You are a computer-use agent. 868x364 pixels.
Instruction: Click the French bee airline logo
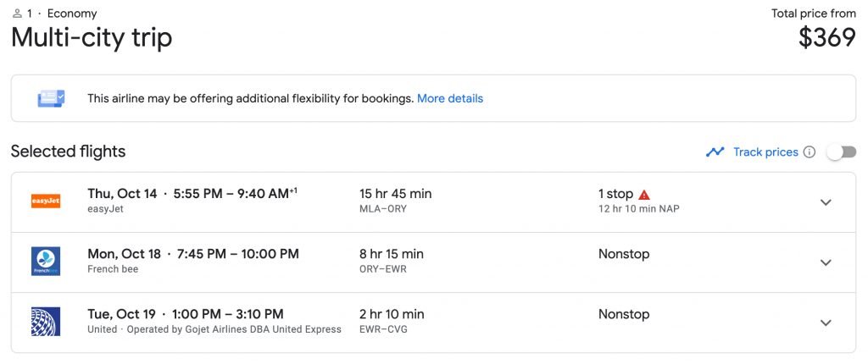pyautogui.click(x=45, y=262)
